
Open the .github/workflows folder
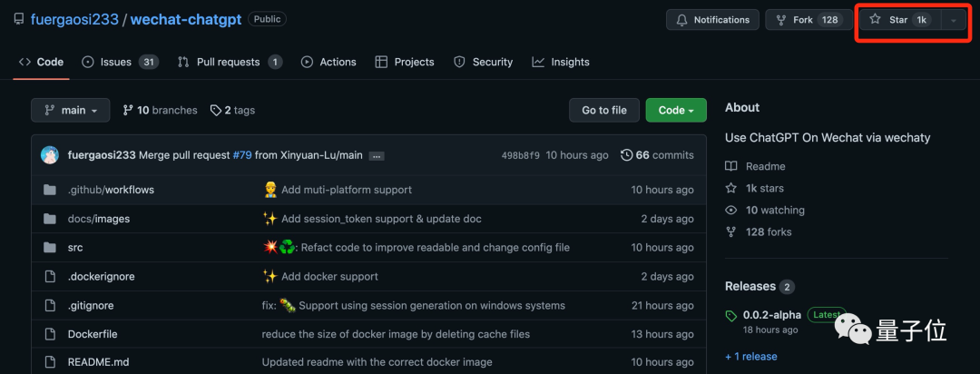(x=111, y=190)
